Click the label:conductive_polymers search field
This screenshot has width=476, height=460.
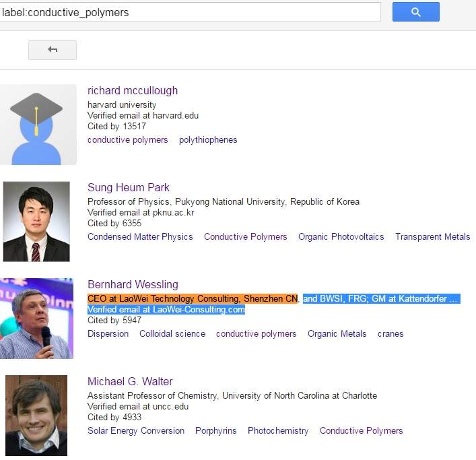click(190, 12)
